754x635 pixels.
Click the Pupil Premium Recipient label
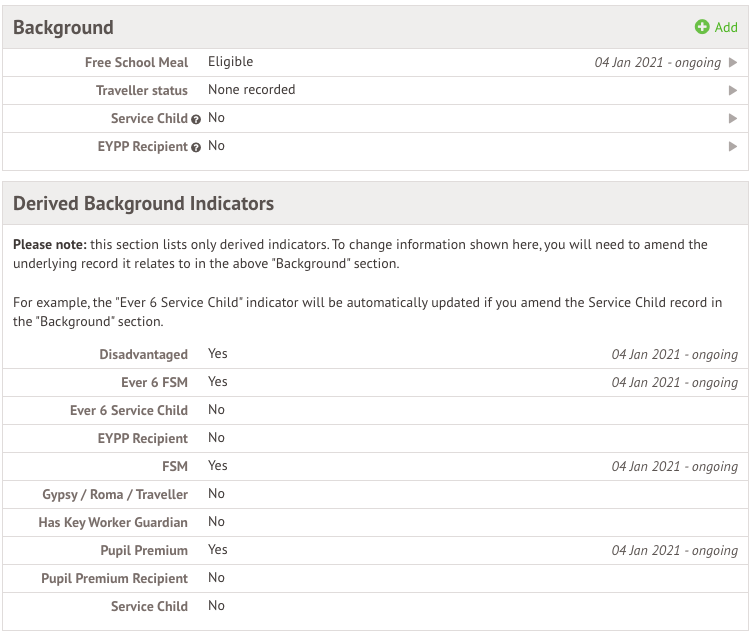[114, 578]
